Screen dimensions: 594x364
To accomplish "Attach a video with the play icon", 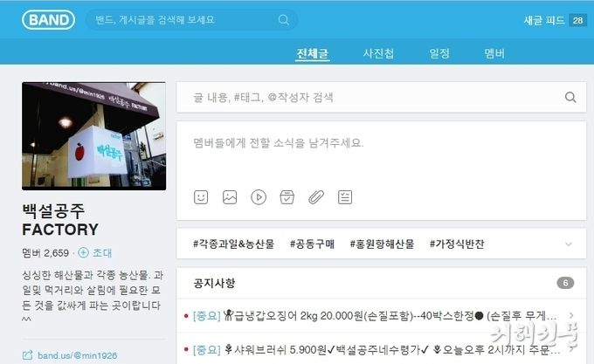I will [x=259, y=197].
